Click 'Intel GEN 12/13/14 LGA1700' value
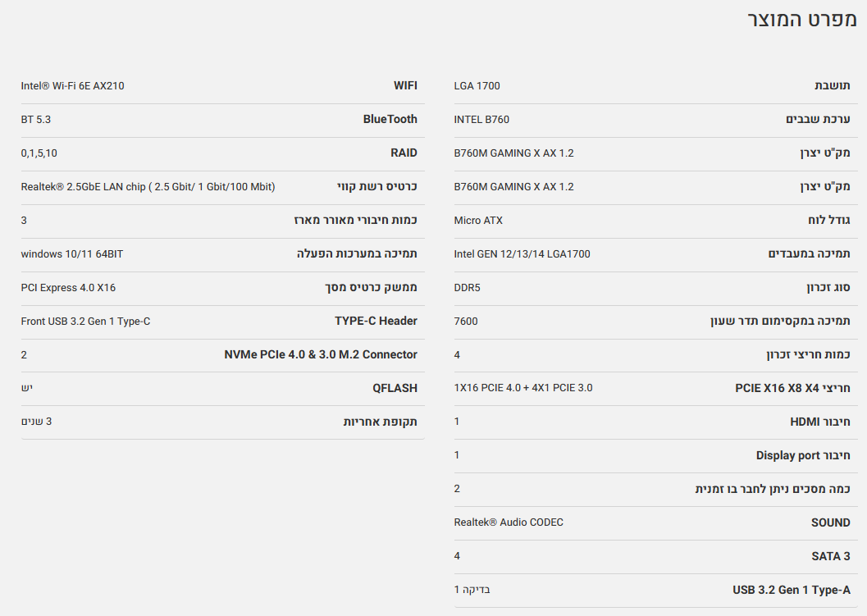This screenshot has height=616, width=867. (x=522, y=253)
